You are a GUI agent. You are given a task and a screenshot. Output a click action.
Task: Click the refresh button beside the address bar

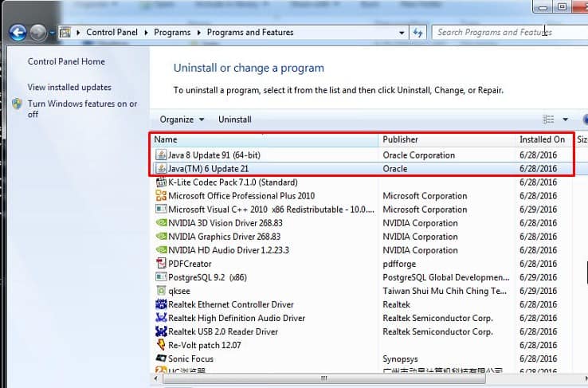[417, 33]
